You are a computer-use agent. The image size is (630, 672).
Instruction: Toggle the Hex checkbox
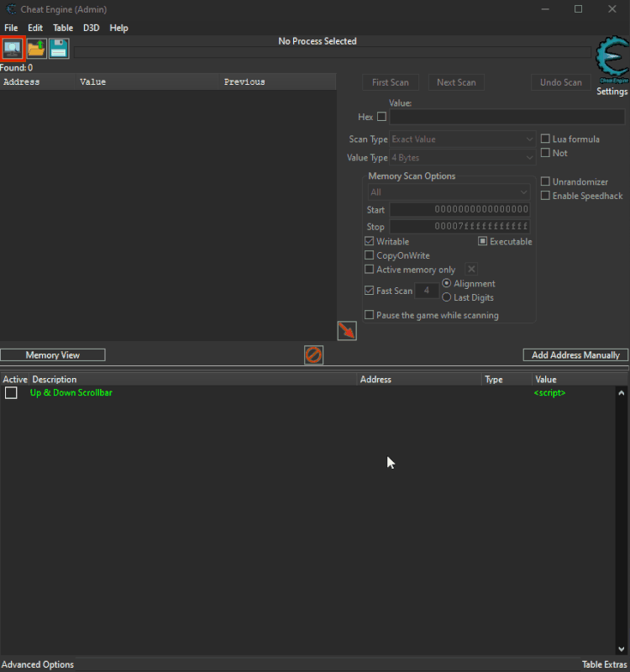tap(381, 117)
